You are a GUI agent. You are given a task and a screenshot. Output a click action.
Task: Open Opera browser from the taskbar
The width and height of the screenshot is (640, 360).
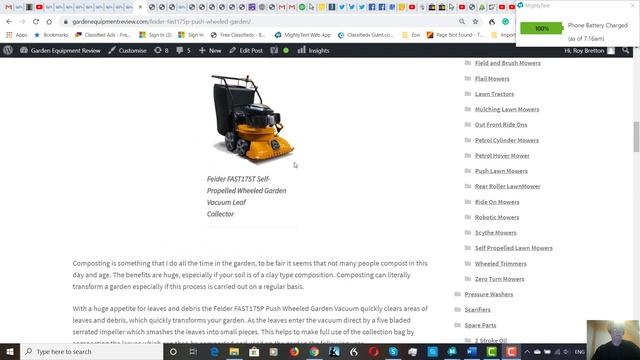point(373,351)
